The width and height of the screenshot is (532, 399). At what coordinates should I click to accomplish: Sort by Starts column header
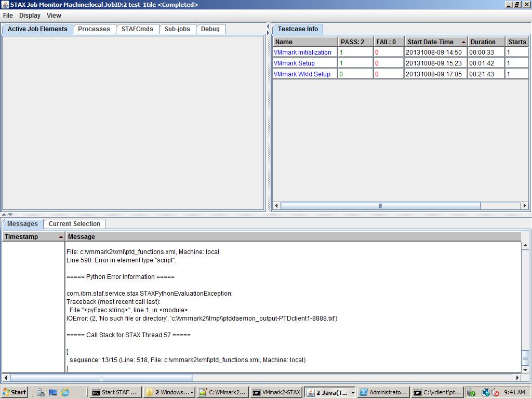(x=517, y=42)
